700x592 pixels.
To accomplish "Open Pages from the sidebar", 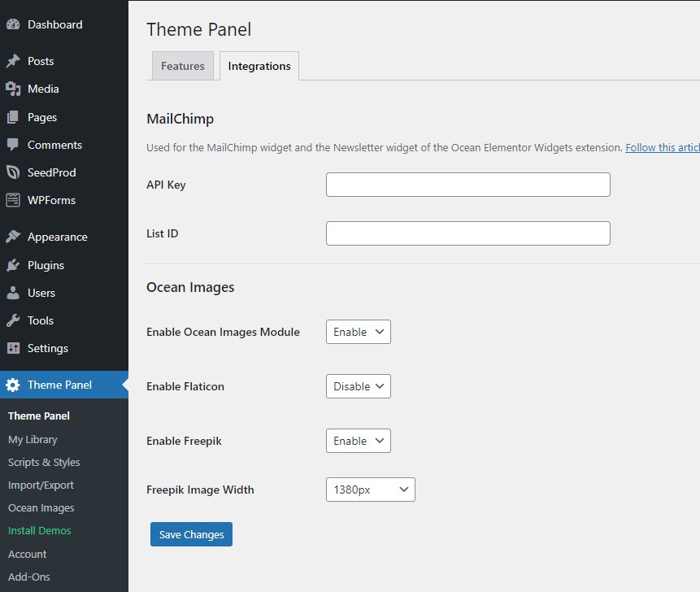I will [x=42, y=117].
